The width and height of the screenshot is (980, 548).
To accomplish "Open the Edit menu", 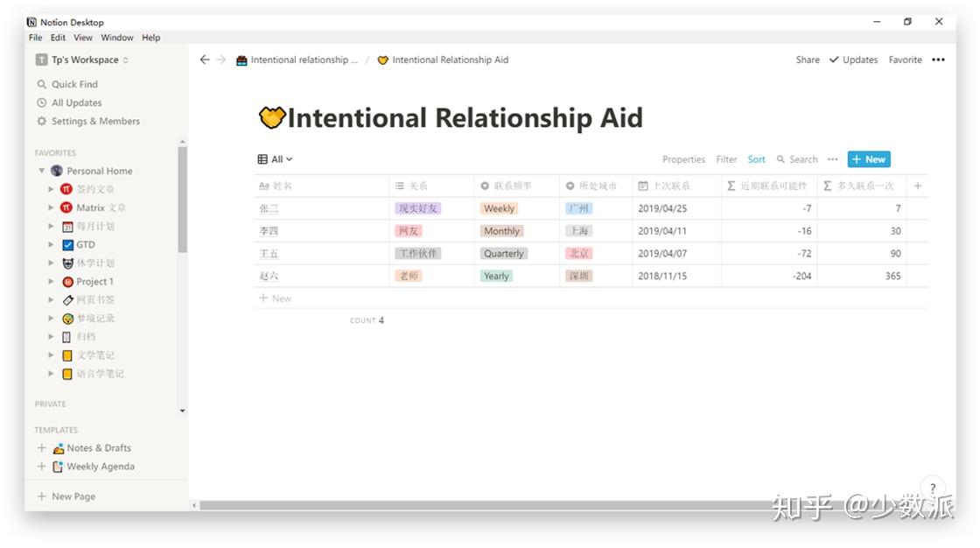I will [58, 38].
